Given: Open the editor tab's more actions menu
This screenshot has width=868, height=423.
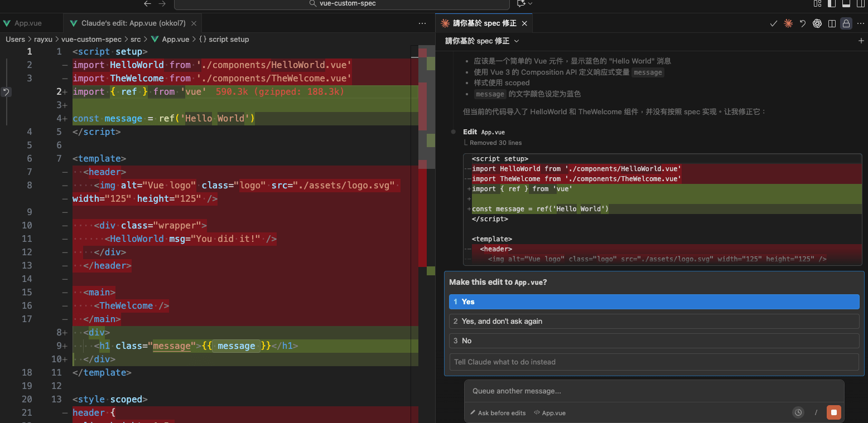Looking at the screenshot, I should (422, 23).
